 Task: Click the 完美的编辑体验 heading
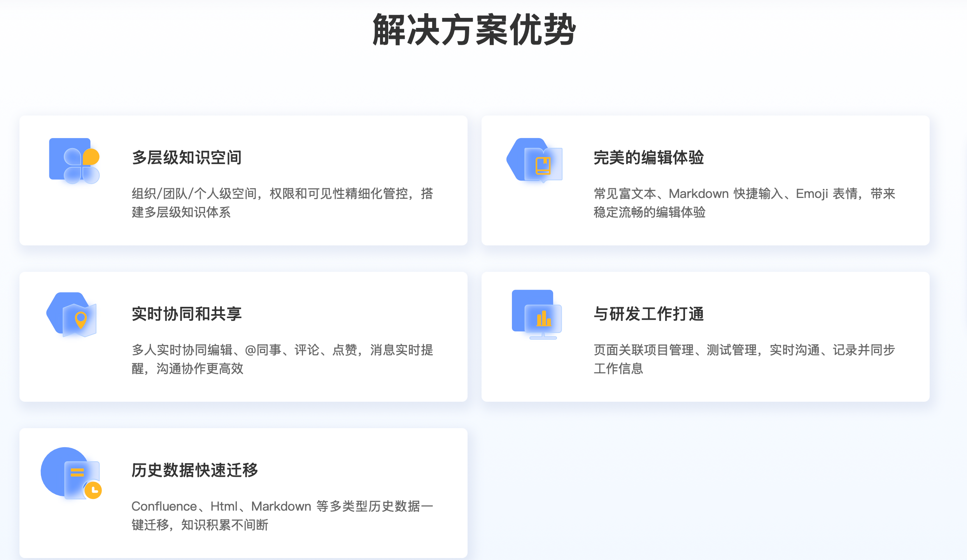click(648, 157)
